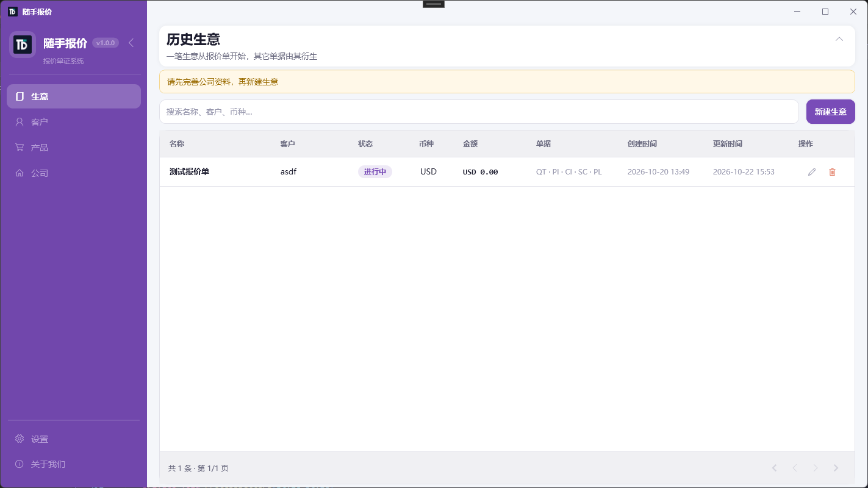The image size is (868, 488).
Task: Maximize the 随手报价 window
Action: coord(825,12)
